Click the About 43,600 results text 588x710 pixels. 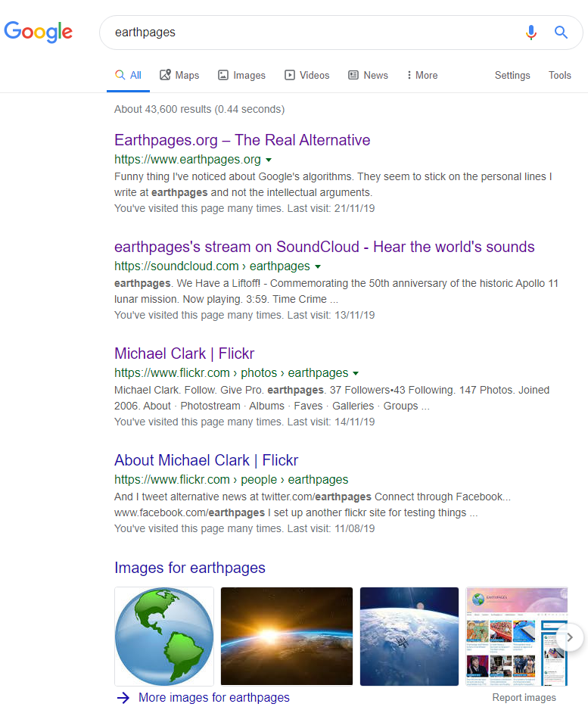(199, 109)
